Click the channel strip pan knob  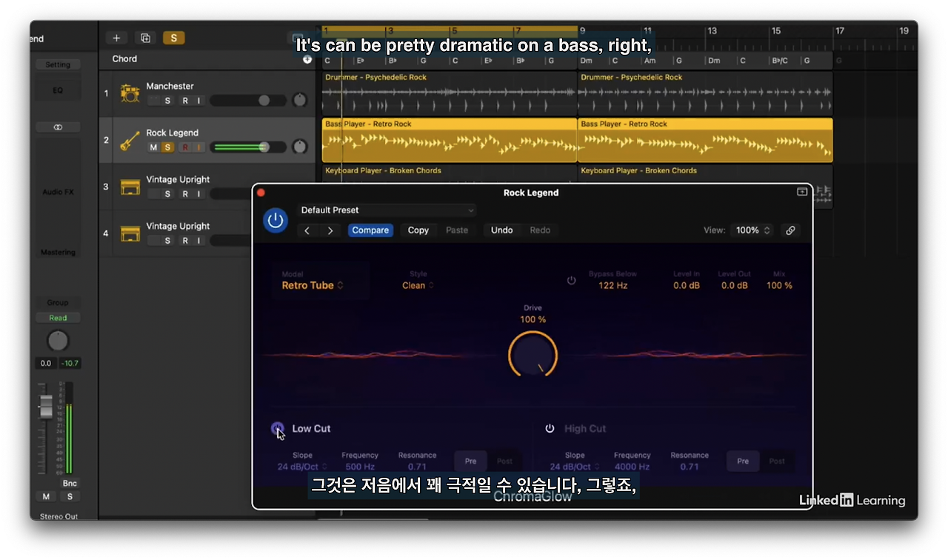pyautogui.click(x=58, y=341)
